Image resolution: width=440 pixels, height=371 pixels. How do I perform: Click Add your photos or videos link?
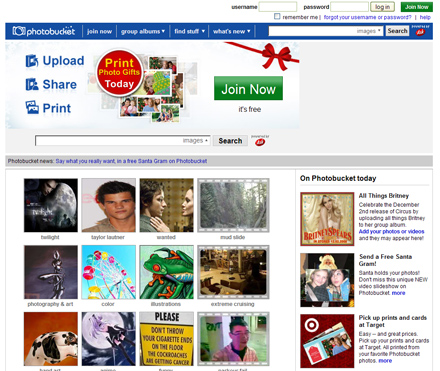point(391,231)
